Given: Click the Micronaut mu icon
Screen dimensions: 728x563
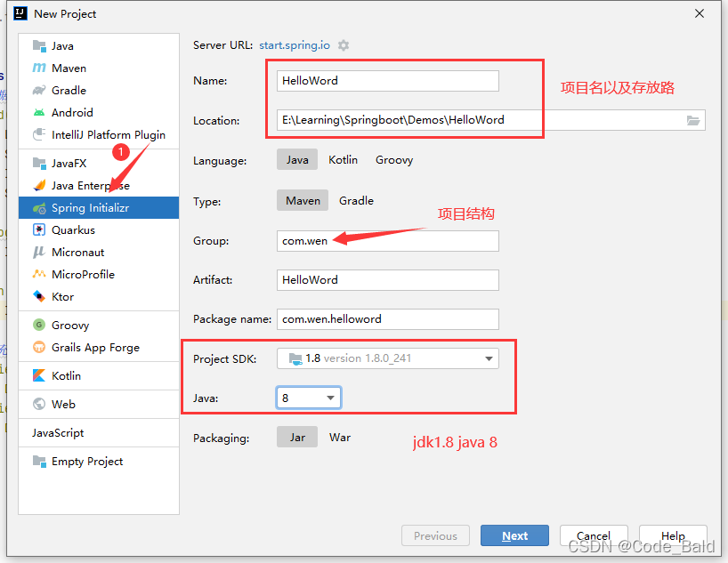Looking at the screenshot, I should 39,252.
